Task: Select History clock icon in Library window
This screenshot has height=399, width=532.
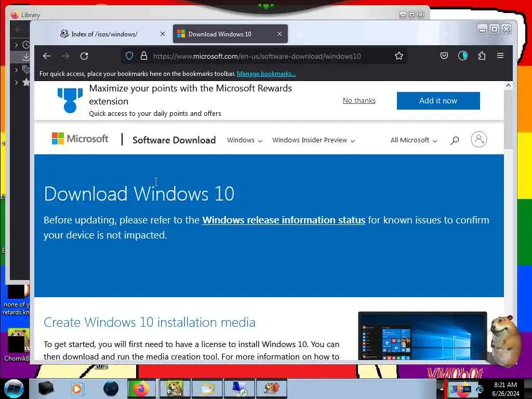Action: [26, 45]
